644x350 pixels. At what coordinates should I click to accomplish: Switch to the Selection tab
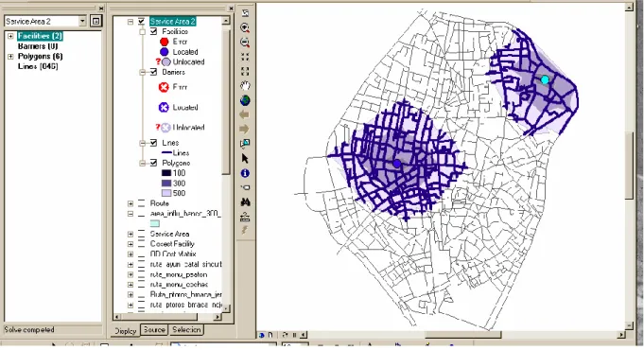pos(186,330)
